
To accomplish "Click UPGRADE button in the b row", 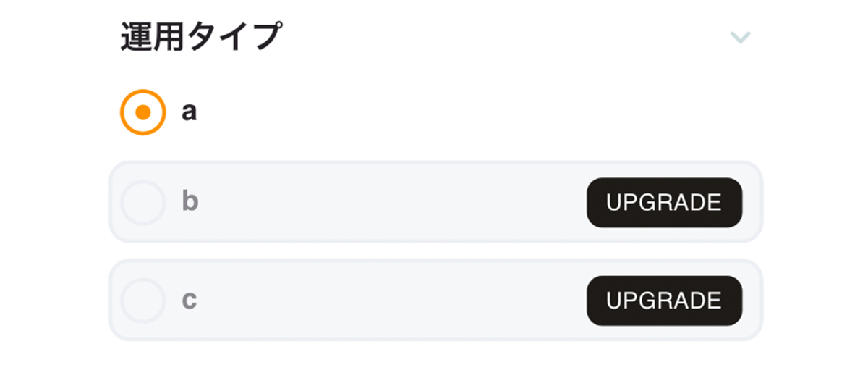I will click(664, 203).
